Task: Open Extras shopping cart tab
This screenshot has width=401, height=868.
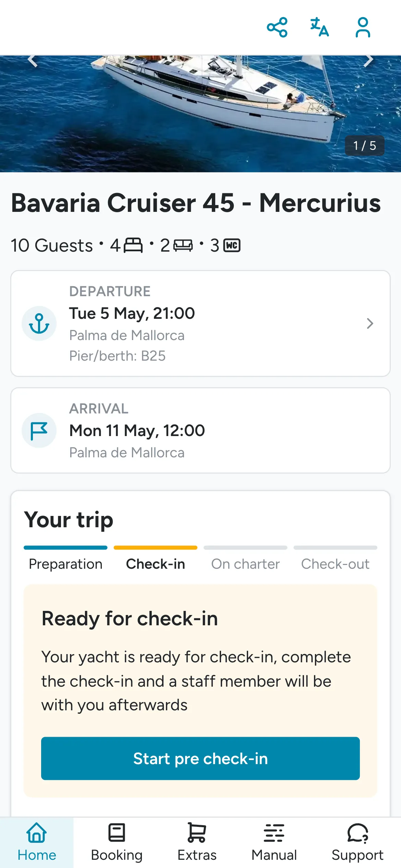Action: pos(197,843)
